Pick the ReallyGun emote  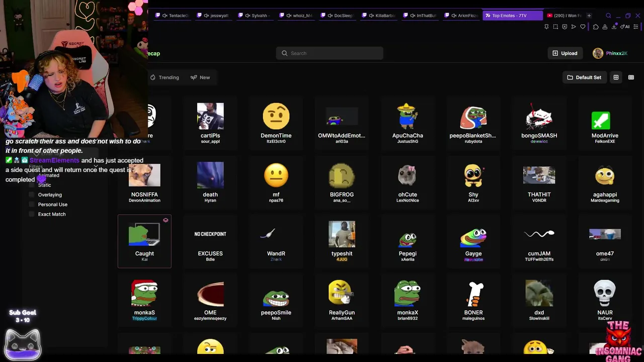(342, 300)
